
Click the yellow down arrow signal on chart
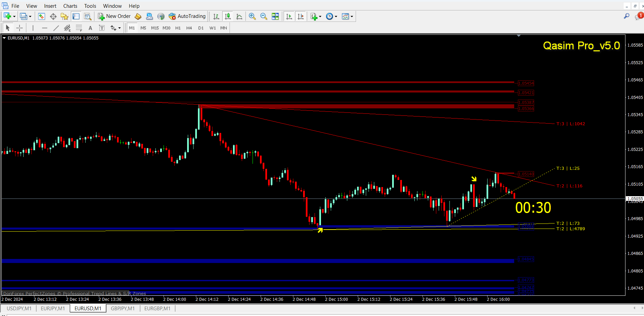(x=474, y=179)
